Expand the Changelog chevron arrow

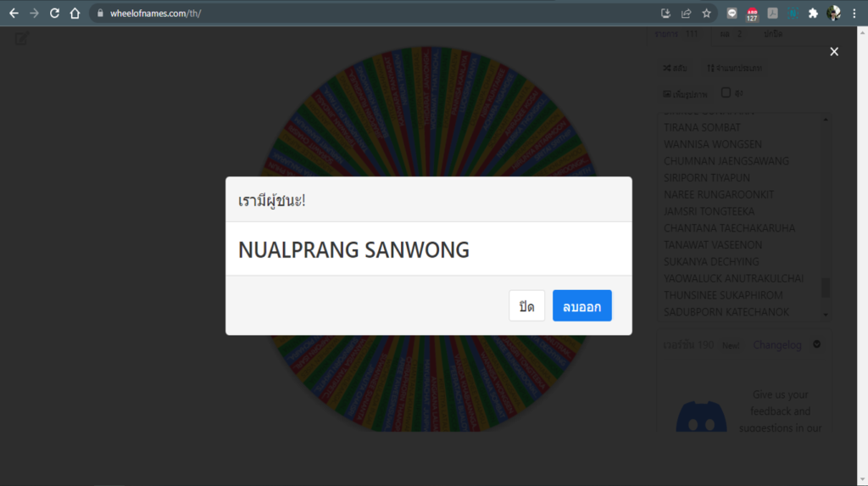(816, 344)
